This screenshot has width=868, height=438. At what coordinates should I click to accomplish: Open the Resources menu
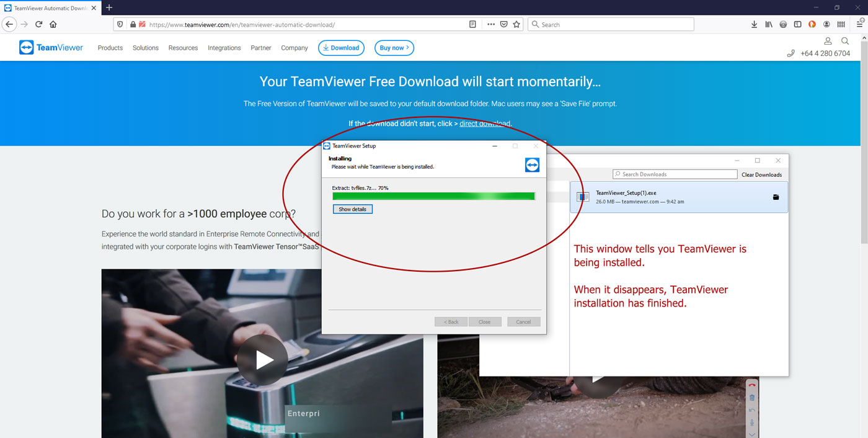click(x=183, y=48)
